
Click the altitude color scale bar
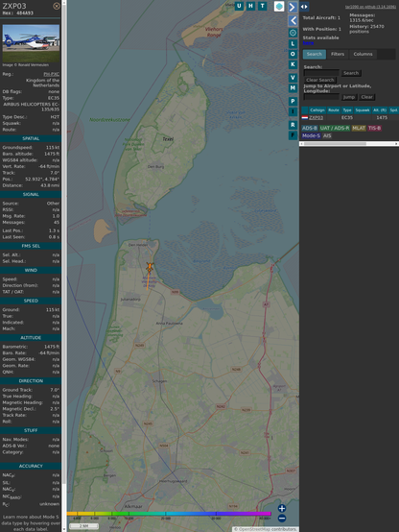(x=169, y=514)
